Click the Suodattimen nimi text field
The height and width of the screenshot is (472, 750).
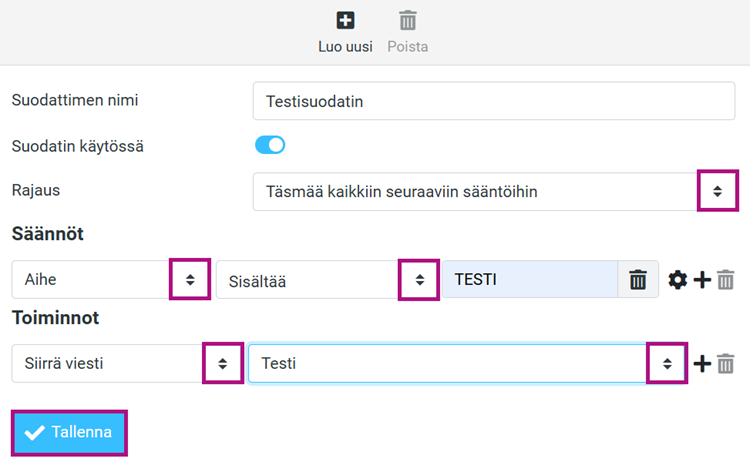[x=494, y=101]
